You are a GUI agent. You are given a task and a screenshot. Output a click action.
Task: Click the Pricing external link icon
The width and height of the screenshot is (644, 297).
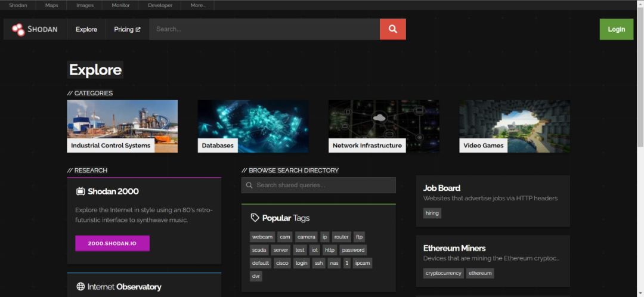[x=138, y=30]
